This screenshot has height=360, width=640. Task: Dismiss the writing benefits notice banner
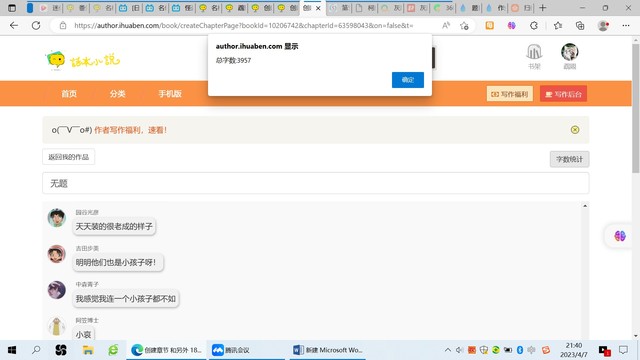(x=575, y=130)
